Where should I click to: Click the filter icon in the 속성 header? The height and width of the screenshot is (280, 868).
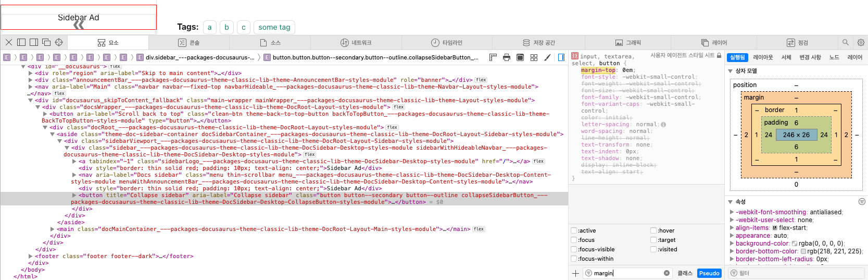[862, 202]
